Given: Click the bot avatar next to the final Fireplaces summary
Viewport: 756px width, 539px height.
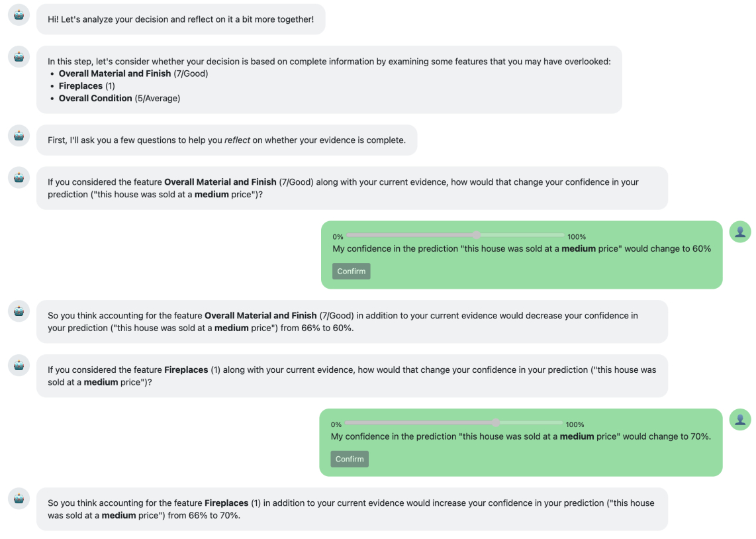Looking at the screenshot, I should [x=19, y=499].
